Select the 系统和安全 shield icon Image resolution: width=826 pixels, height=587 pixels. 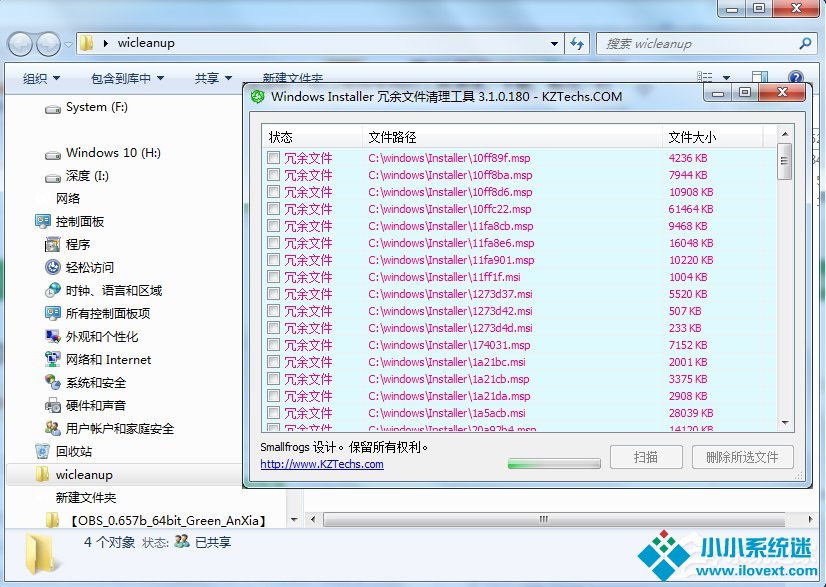(x=53, y=382)
